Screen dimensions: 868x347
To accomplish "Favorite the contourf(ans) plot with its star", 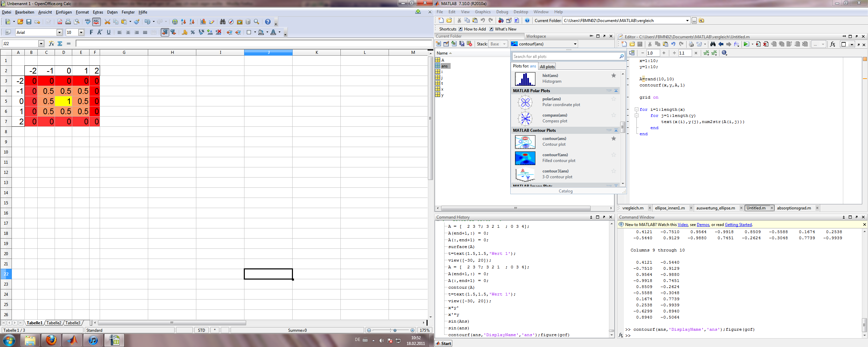I will pyautogui.click(x=613, y=155).
